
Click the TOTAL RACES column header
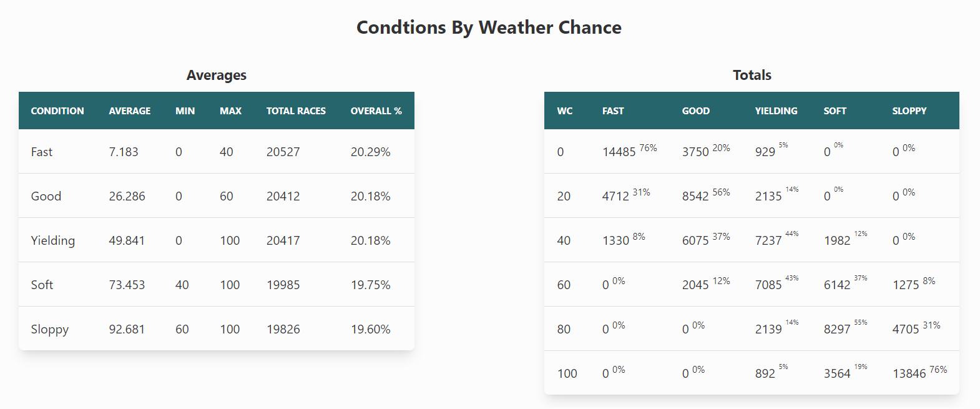tap(296, 111)
